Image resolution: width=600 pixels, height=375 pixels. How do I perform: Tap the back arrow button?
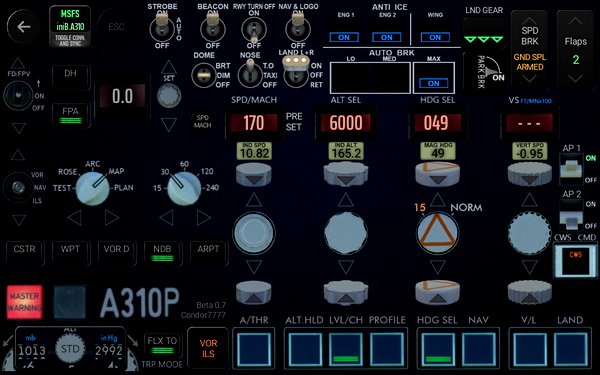pos(23,26)
